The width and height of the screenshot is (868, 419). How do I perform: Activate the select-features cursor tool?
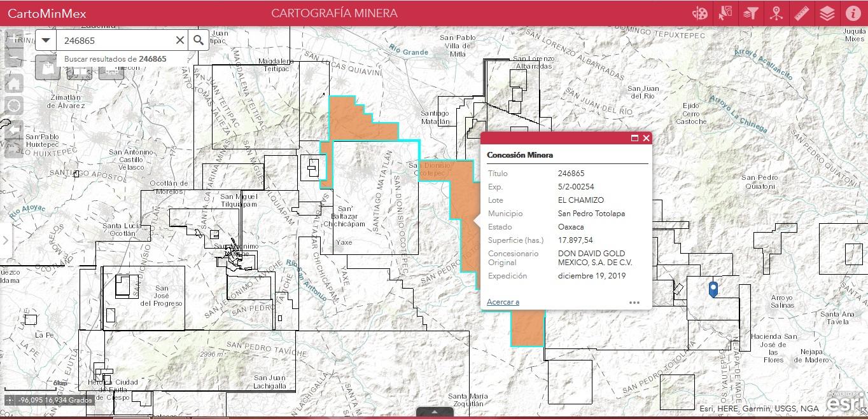(725, 13)
